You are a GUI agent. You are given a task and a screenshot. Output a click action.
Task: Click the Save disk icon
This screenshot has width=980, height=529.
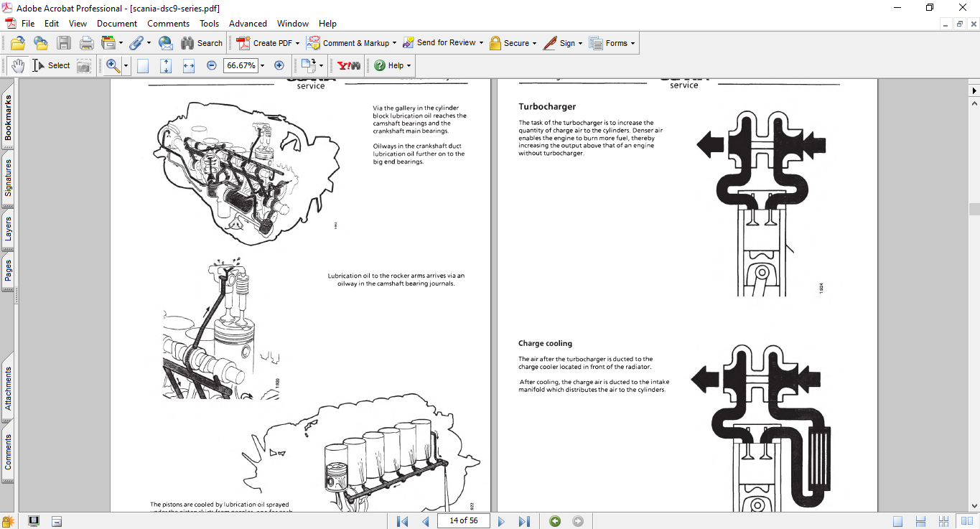tap(64, 43)
